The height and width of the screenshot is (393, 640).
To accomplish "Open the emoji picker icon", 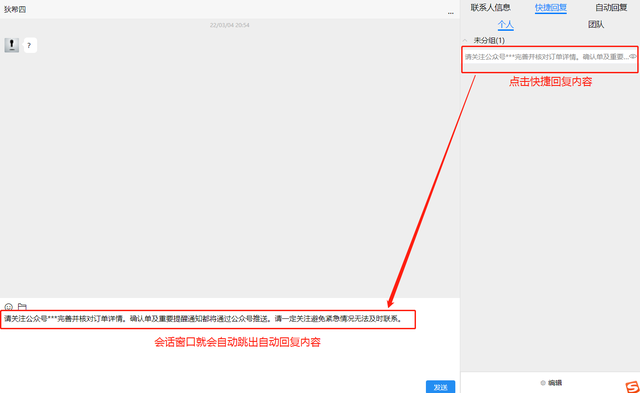I will (9, 306).
